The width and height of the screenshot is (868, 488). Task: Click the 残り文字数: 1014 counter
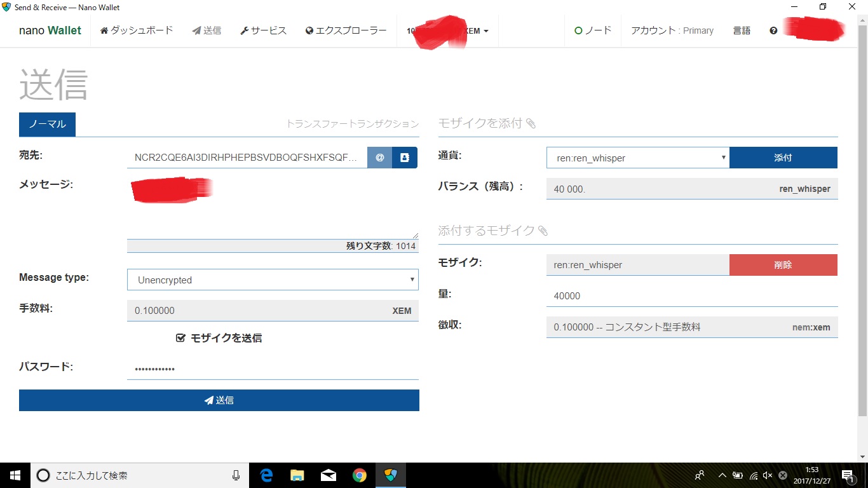[381, 246]
